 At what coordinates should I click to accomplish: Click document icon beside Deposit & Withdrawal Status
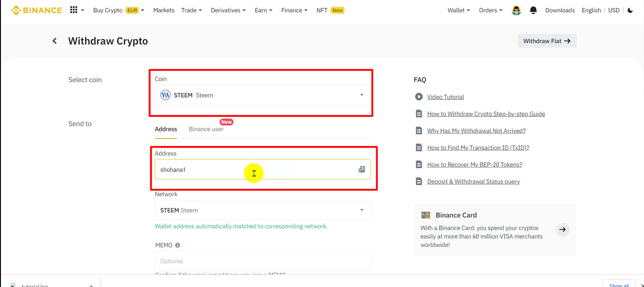point(419,181)
